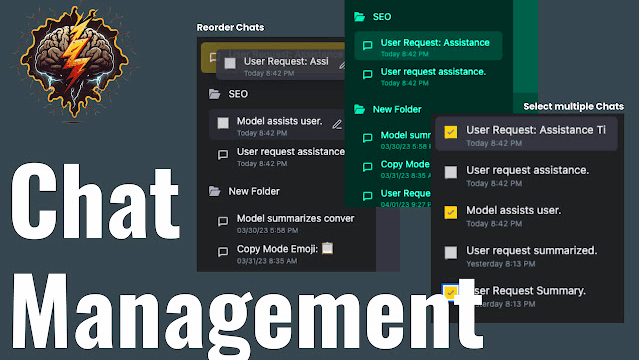Click clipboard emoji after Copy Mode Emoji
This screenshot has width=639, height=360.
tap(327, 248)
